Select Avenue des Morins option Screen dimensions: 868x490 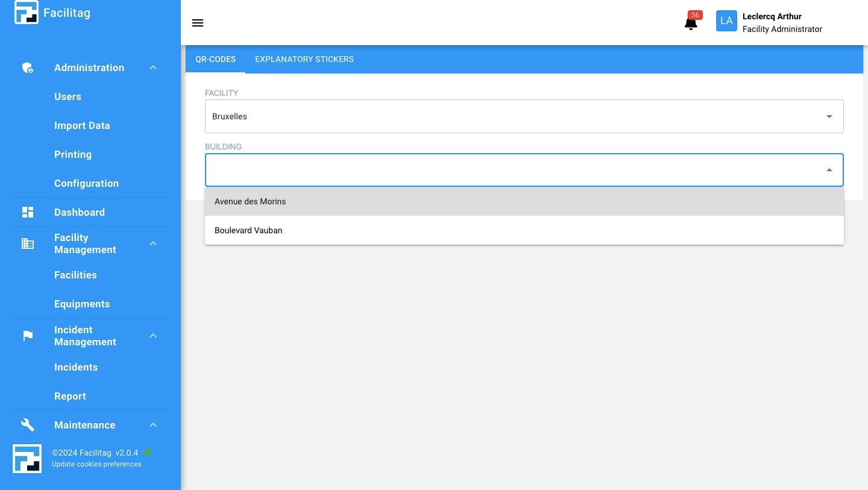[x=250, y=201]
